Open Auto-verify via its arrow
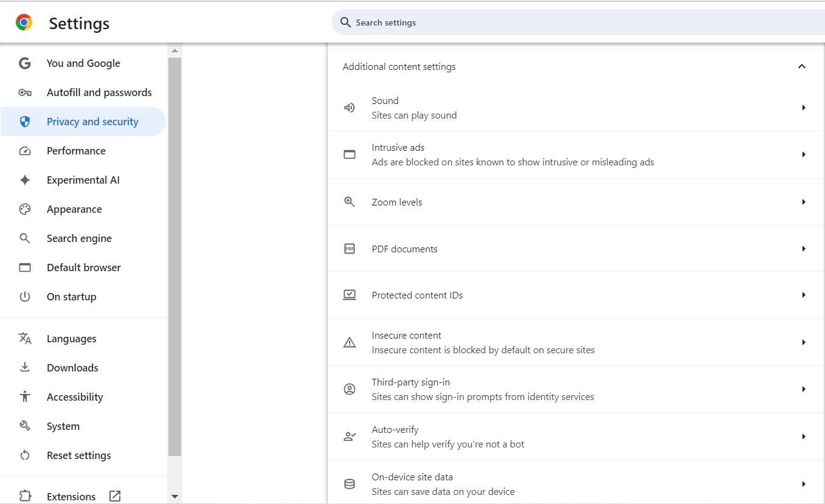 tap(804, 437)
